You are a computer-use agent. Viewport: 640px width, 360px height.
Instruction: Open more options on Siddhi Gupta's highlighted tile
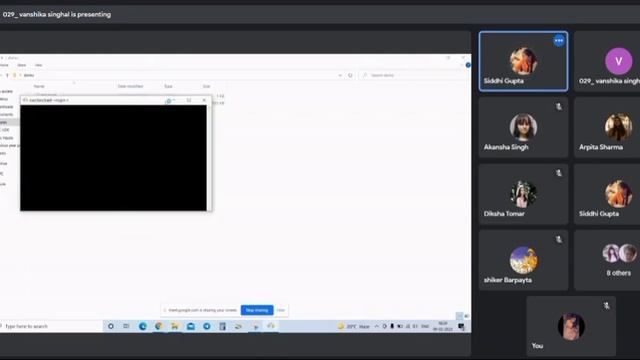tap(559, 40)
